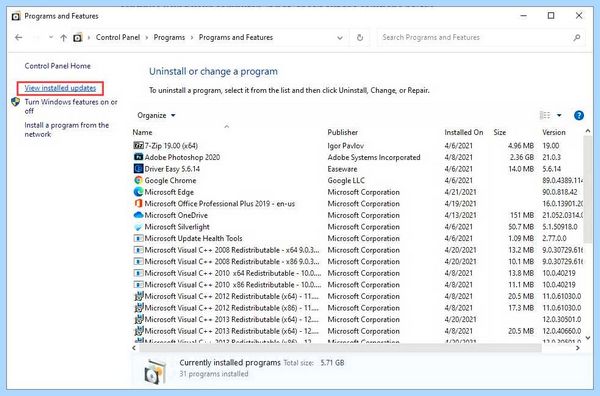Click the Microsoft OneDrive cloud icon
This screenshot has width=600, height=396.
(138, 215)
